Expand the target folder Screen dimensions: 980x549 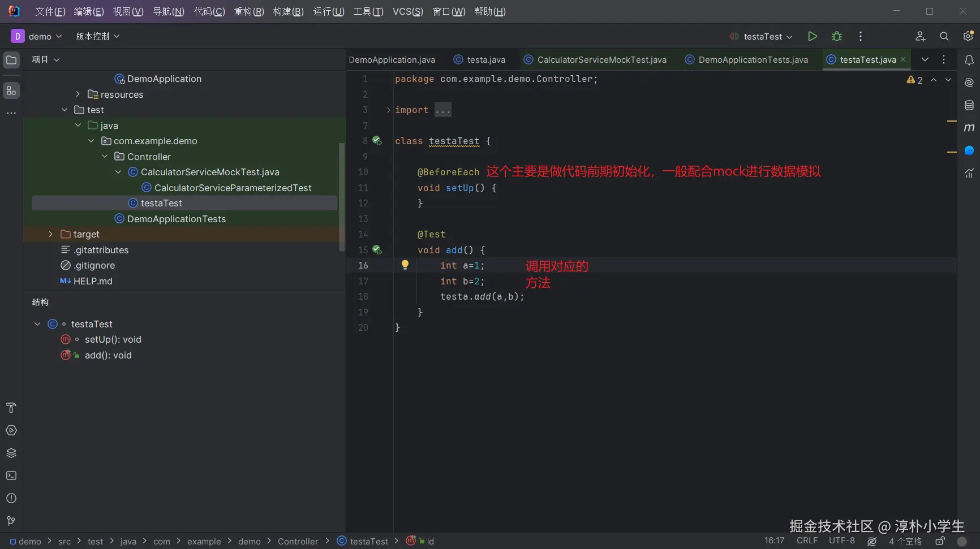51,234
